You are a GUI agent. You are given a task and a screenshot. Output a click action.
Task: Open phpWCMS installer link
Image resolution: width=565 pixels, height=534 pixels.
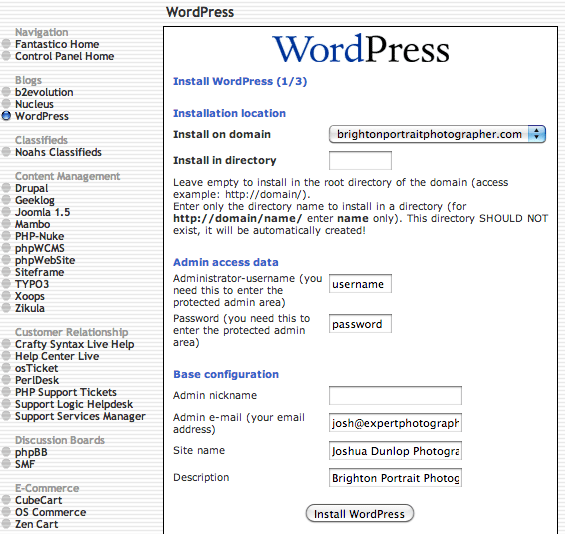pyautogui.click(x=40, y=248)
